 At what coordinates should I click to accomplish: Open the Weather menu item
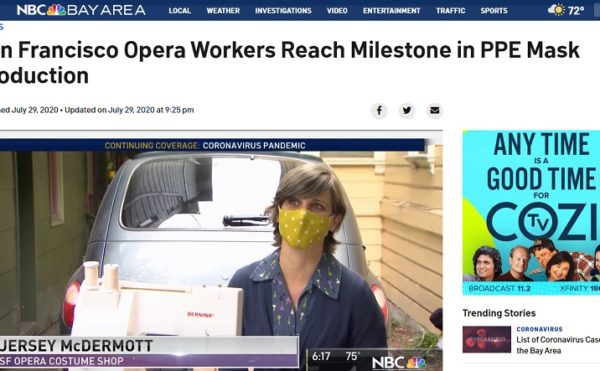point(223,11)
